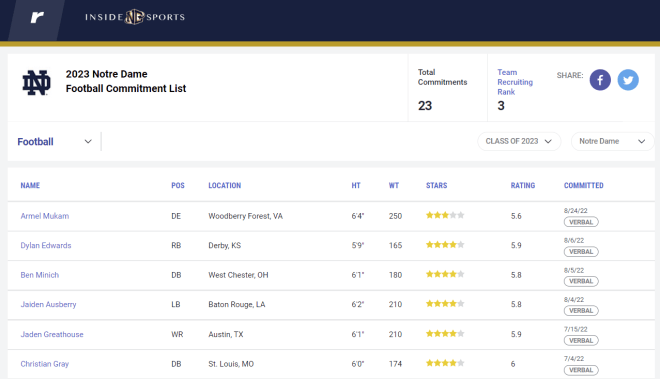Click the Rivals 'r' logo icon
660x379 pixels.
[x=37, y=17]
